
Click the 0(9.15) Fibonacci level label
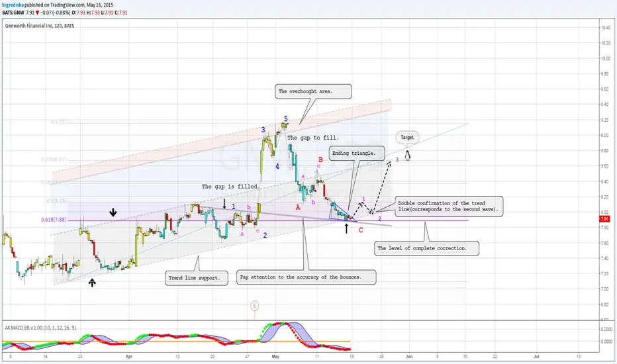(x=58, y=122)
